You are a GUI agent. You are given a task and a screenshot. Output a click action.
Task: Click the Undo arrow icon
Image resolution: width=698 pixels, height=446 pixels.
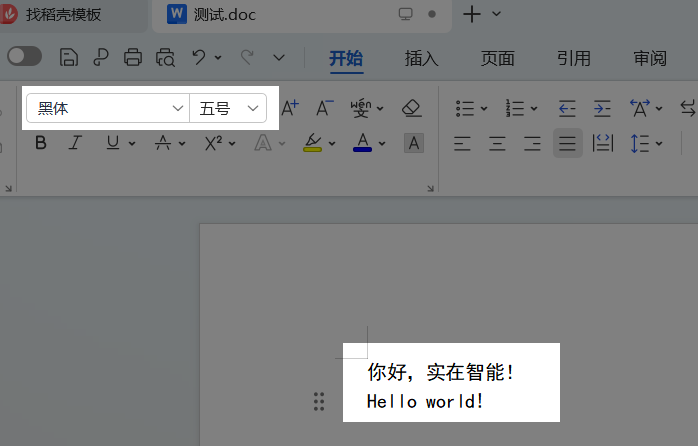(199, 57)
